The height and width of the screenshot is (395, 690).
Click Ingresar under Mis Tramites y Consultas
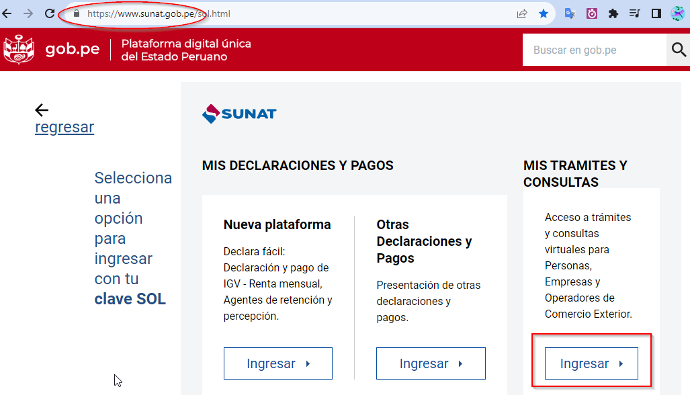pos(591,363)
